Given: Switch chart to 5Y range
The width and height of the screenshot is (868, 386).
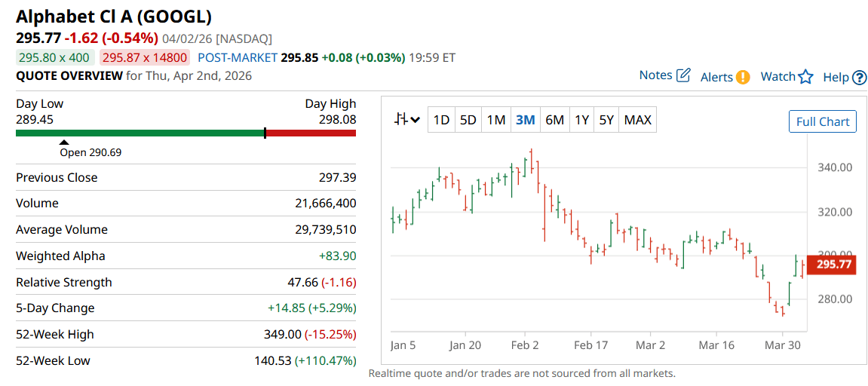Looking at the screenshot, I should [x=607, y=120].
